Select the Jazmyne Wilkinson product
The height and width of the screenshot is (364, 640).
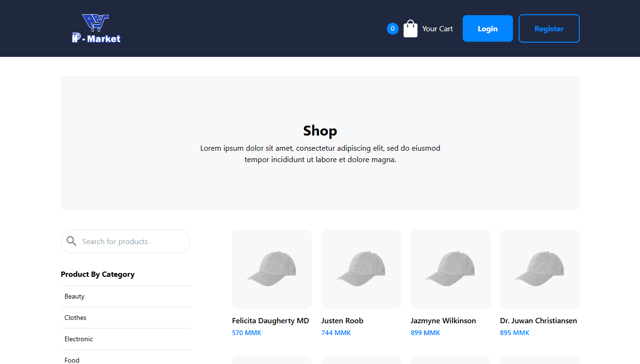click(x=443, y=320)
